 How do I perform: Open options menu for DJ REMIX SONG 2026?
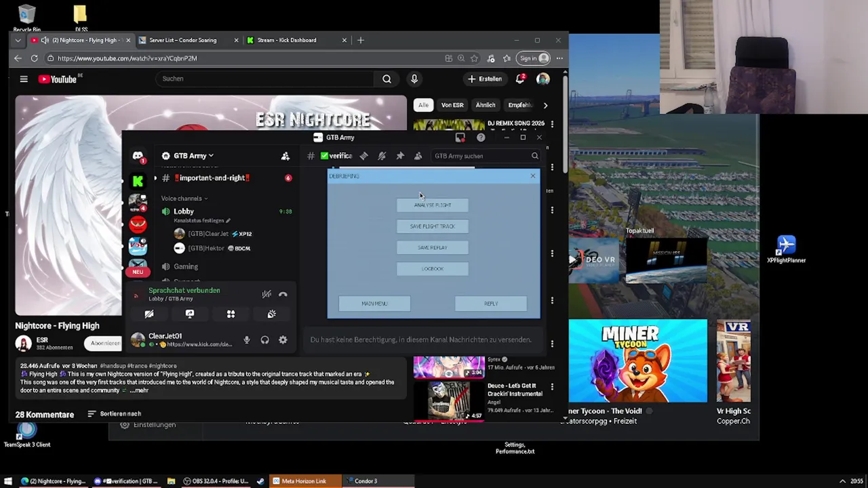tap(552, 124)
